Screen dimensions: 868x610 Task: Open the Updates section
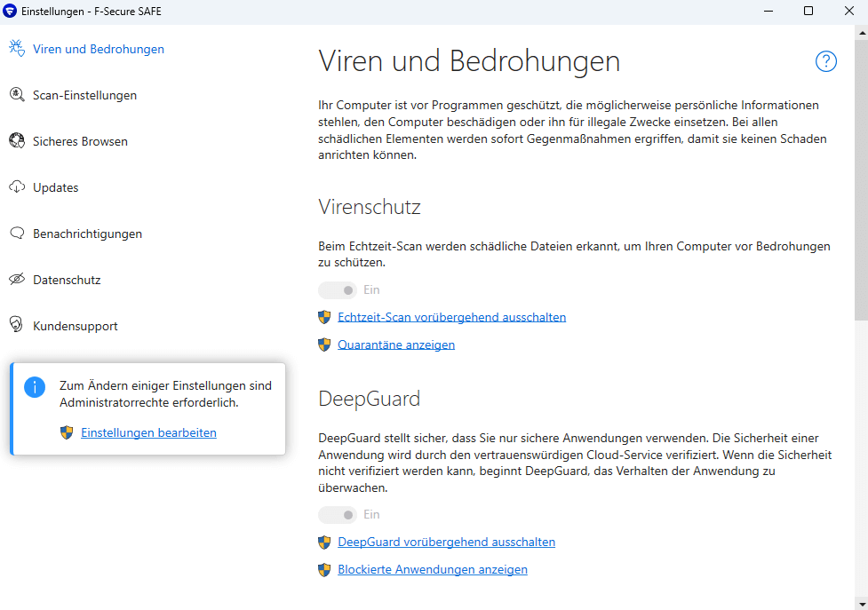tap(55, 187)
